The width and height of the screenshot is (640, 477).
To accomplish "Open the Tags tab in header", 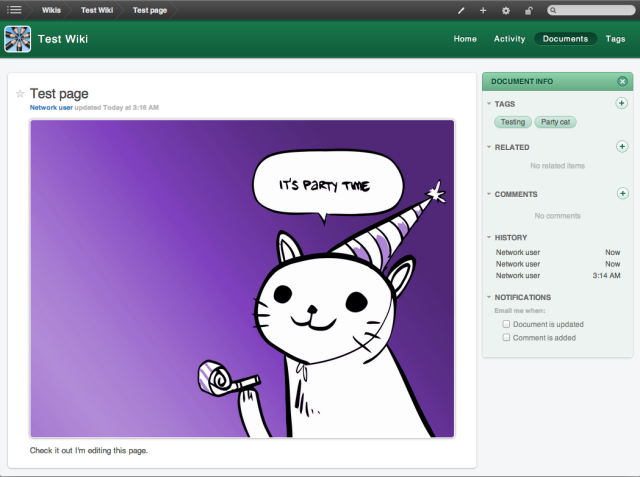I will 615,39.
